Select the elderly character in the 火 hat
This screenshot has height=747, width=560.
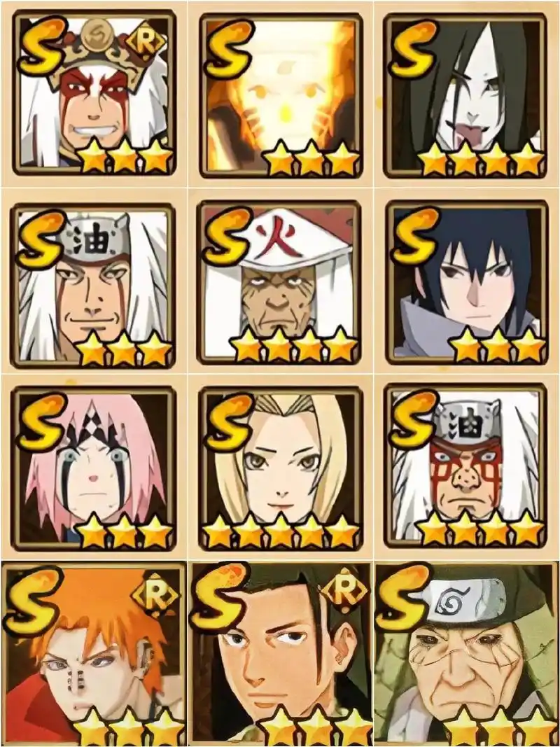tap(279, 284)
